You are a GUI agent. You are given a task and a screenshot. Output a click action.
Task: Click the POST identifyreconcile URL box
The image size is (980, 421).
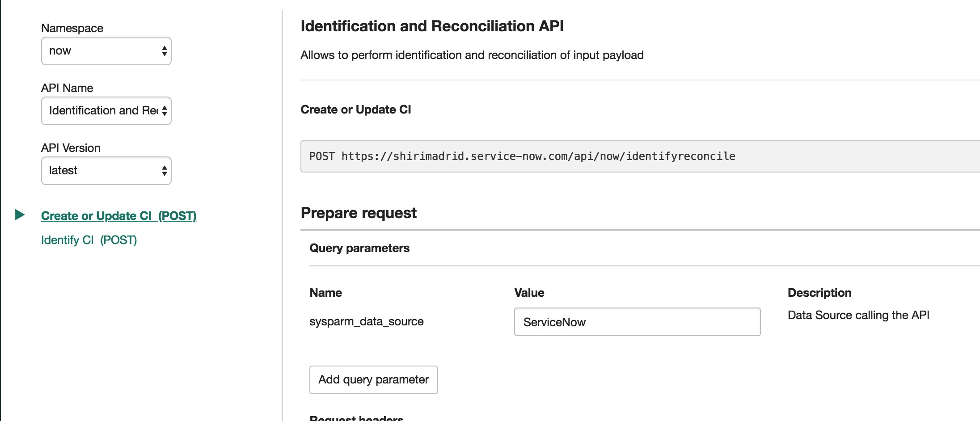point(640,156)
